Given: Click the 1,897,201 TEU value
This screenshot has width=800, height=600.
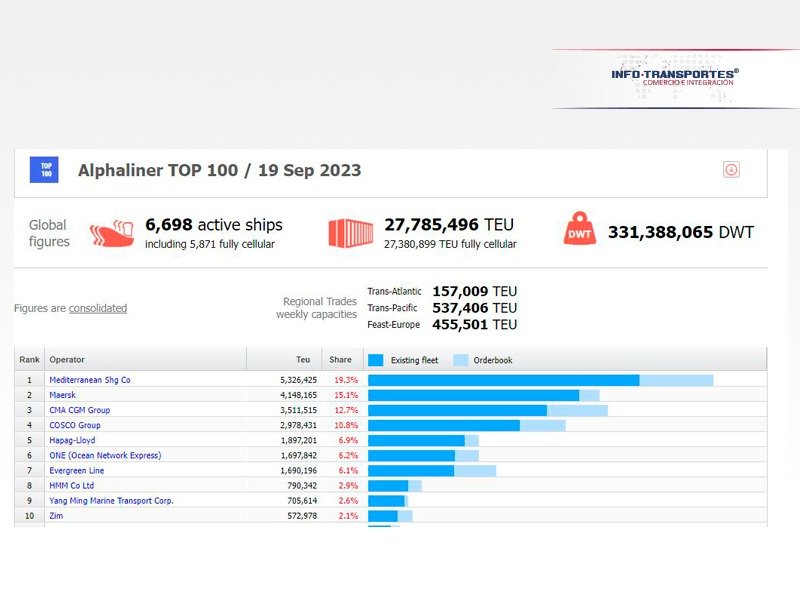Looking at the screenshot, I should (x=298, y=440).
